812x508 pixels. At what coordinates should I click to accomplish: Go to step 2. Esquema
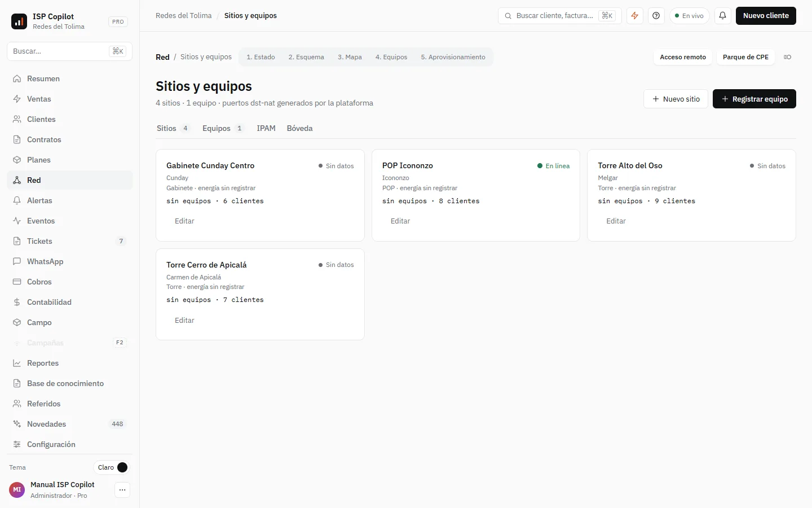click(x=306, y=57)
